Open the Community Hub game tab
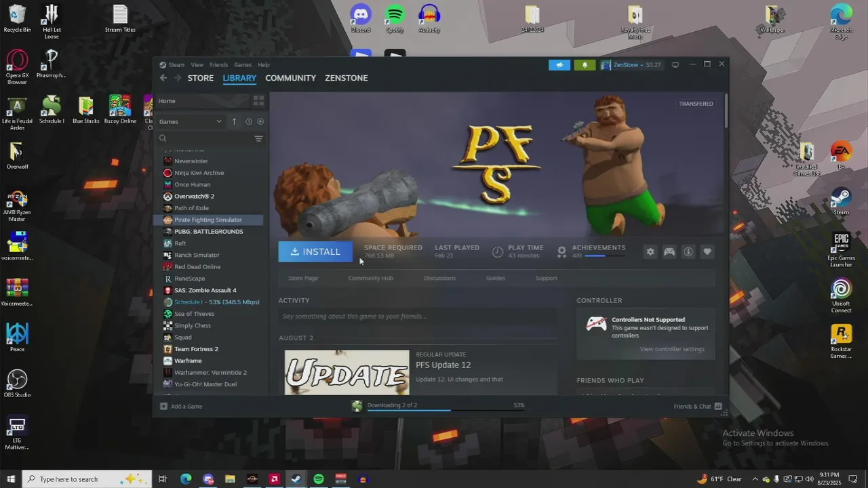868x488 pixels. pos(370,278)
